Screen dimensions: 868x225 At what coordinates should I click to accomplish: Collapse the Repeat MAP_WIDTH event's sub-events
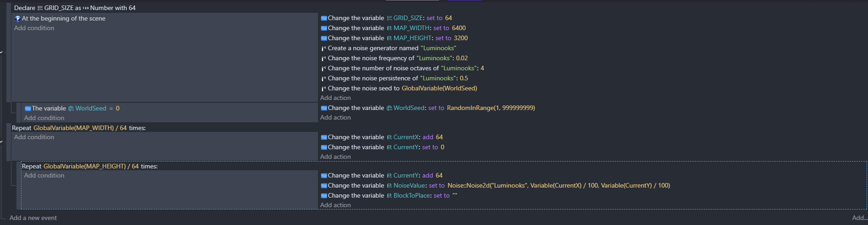pyautogui.click(x=2, y=142)
